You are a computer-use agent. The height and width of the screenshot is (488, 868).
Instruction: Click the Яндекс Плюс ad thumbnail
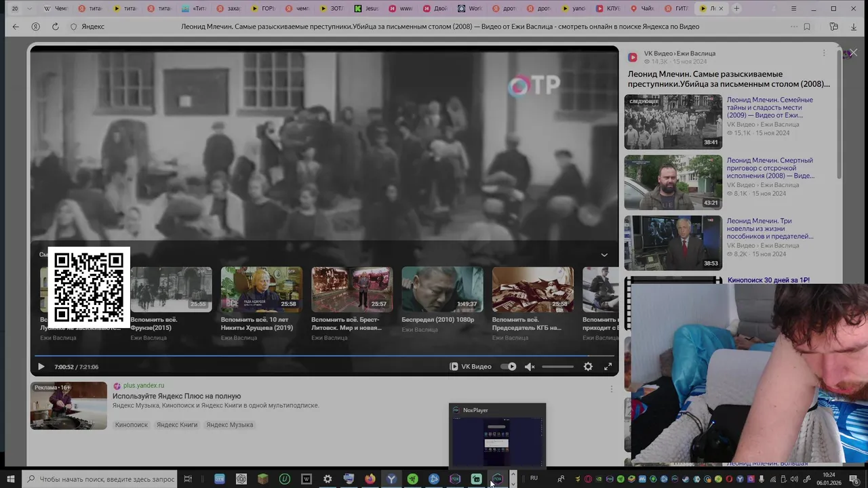tap(68, 405)
